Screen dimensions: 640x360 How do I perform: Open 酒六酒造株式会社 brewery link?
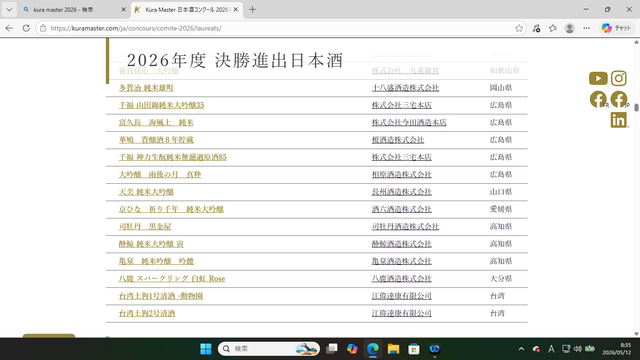[x=402, y=209]
